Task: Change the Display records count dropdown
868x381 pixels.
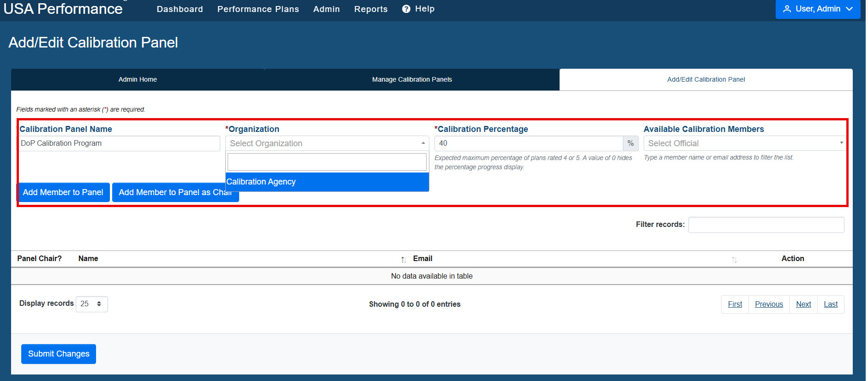Action: point(92,304)
